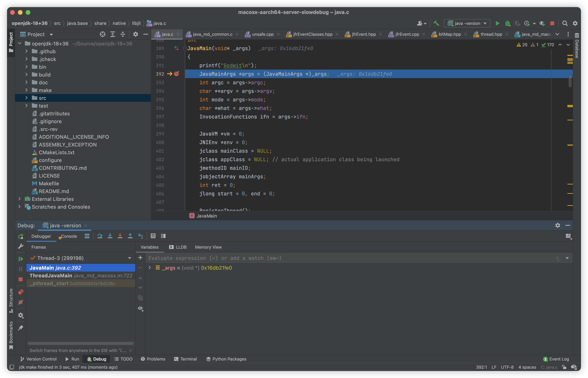
Task: Stop the debug session with red square
Action: [x=21, y=279]
